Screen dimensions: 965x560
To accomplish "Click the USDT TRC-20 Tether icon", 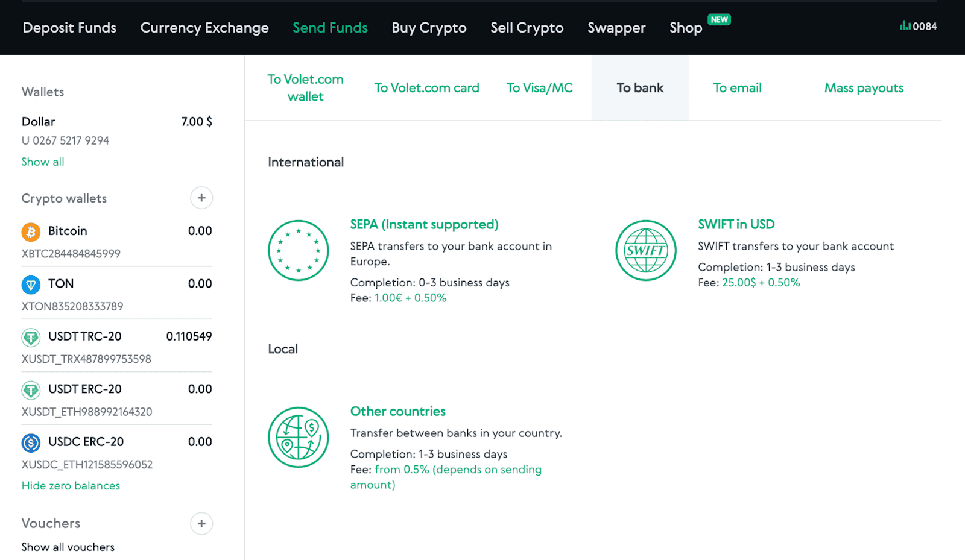I will [31, 337].
